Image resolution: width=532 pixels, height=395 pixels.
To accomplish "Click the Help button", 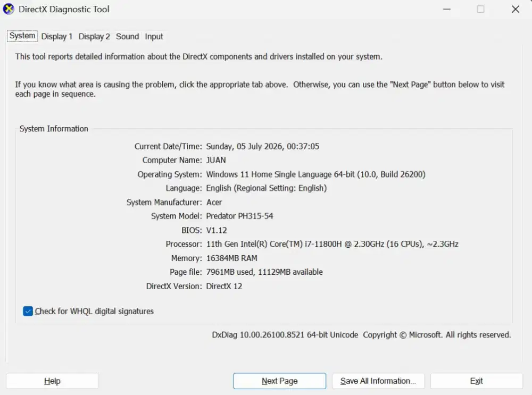I will pos(52,381).
